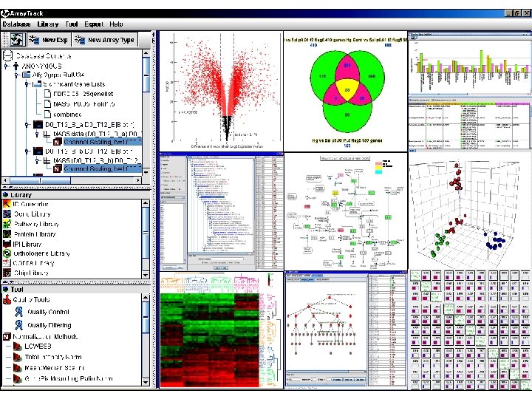
Task: Click the yellow center region of Venn diagram
Action: tap(347, 89)
